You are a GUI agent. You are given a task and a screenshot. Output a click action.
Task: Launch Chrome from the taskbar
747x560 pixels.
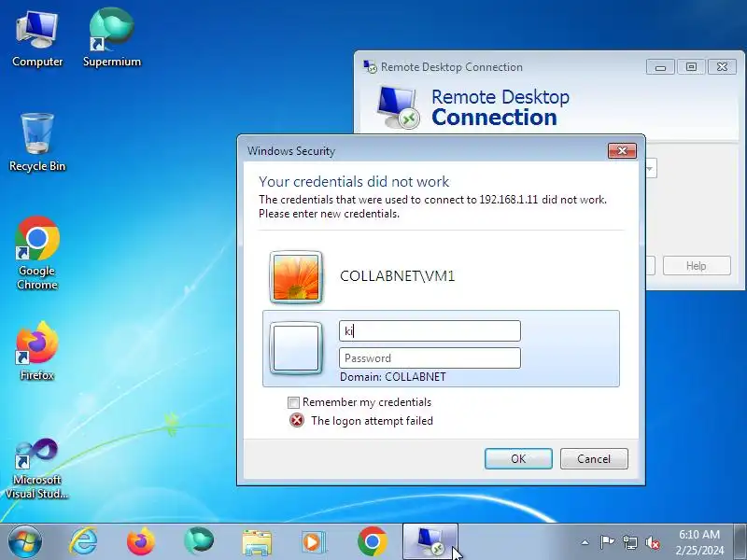tap(372, 541)
